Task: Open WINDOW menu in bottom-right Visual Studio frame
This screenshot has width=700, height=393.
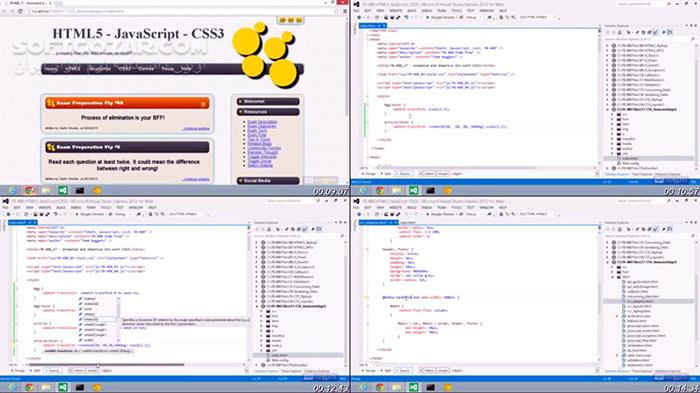Action: [x=487, y=208]
